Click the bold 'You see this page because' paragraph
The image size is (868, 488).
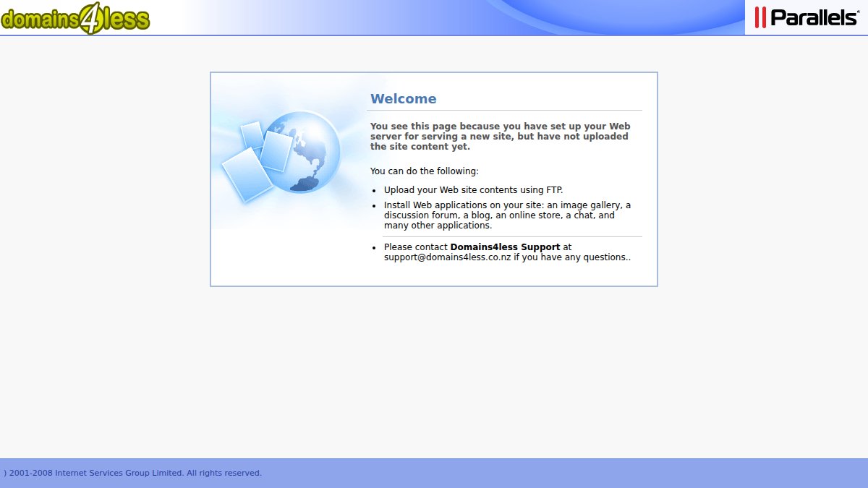501,136
